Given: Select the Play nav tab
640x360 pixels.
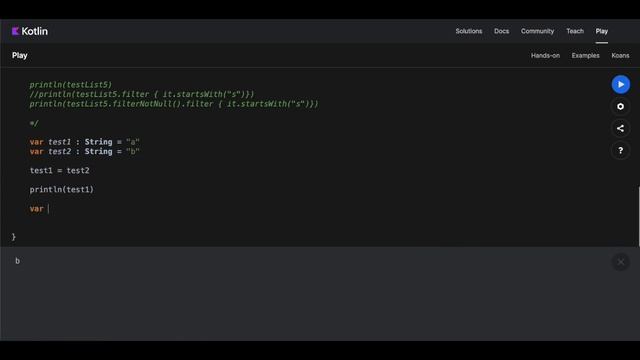Looking at the screenshot, I should pos(601,31).
